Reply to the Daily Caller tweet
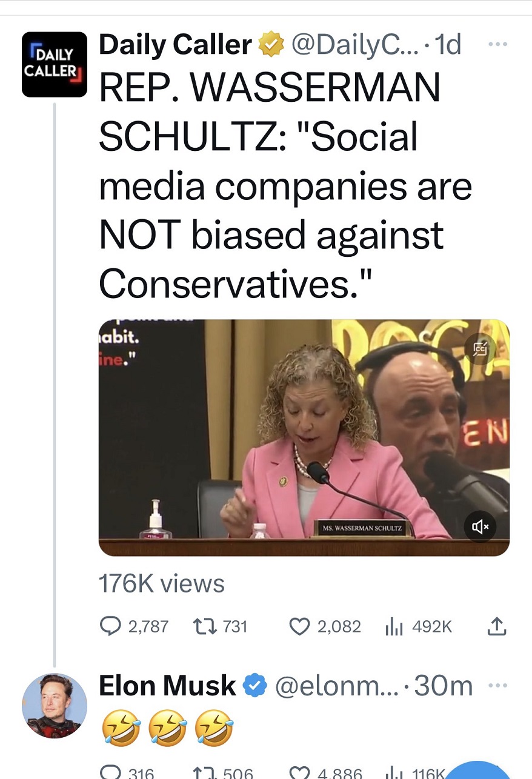Screen dimensions: 532x779 [110, 626]
